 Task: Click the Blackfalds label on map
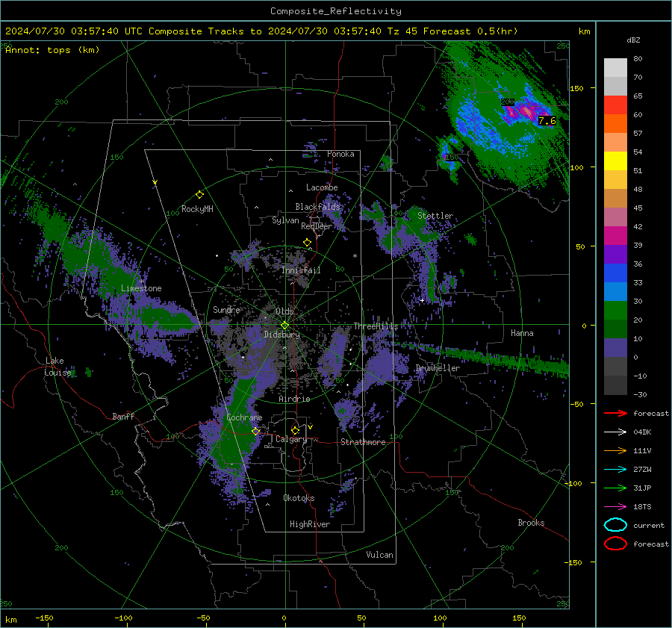[x=317, y=207]
